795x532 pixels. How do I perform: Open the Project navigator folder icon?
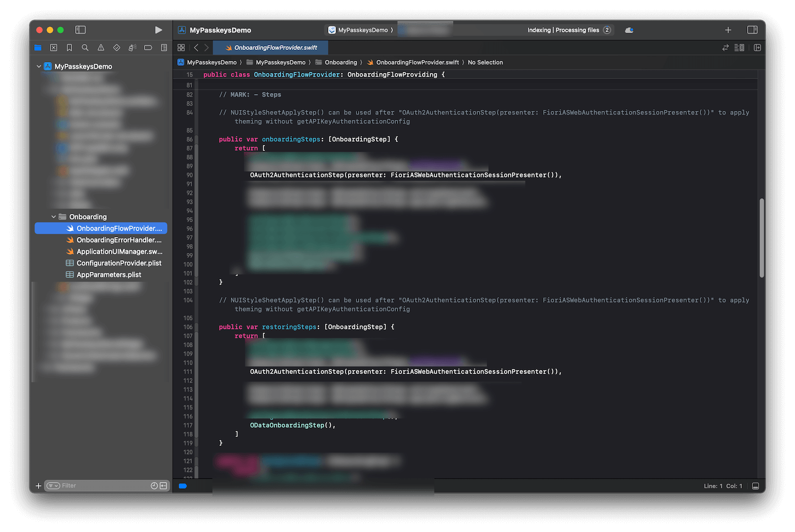point(38,47)
